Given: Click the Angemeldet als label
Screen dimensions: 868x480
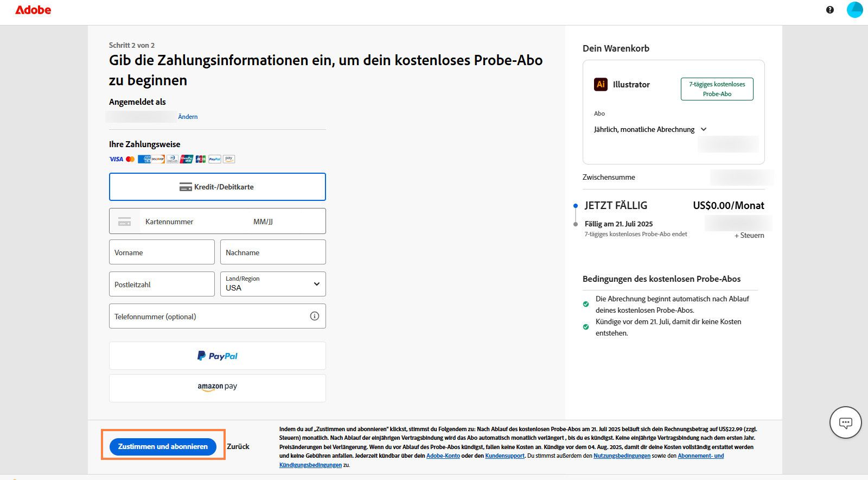Looking at the screenshot, I should click(x=137, y=102).
